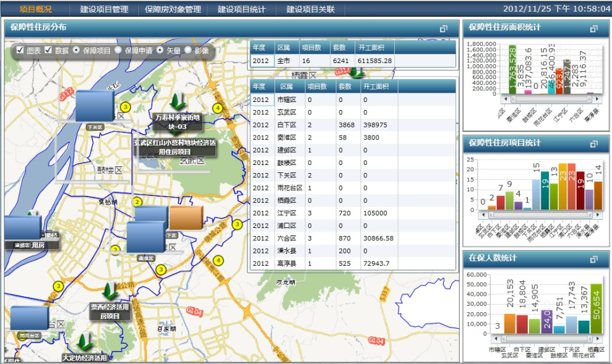Click yellow cluster marker 3 right of orange bar
This screenshot has width=612, height=364.
click(x=237, y=224)
